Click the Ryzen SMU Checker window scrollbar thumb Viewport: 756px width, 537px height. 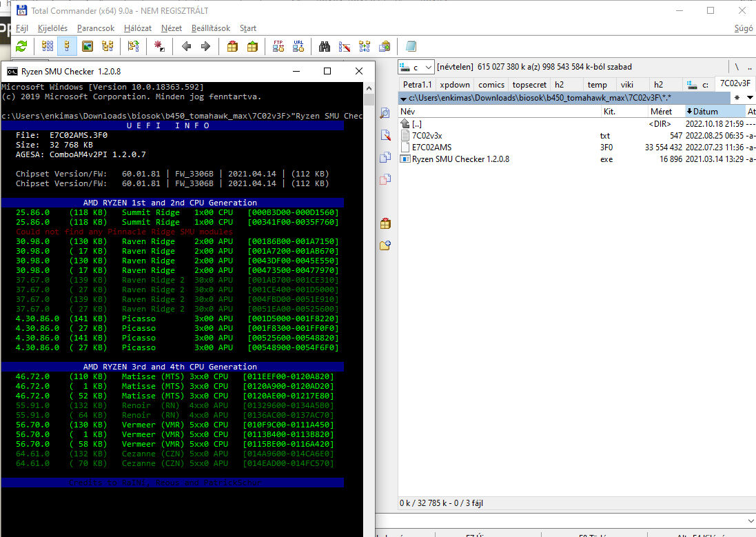tap(369, 99)
